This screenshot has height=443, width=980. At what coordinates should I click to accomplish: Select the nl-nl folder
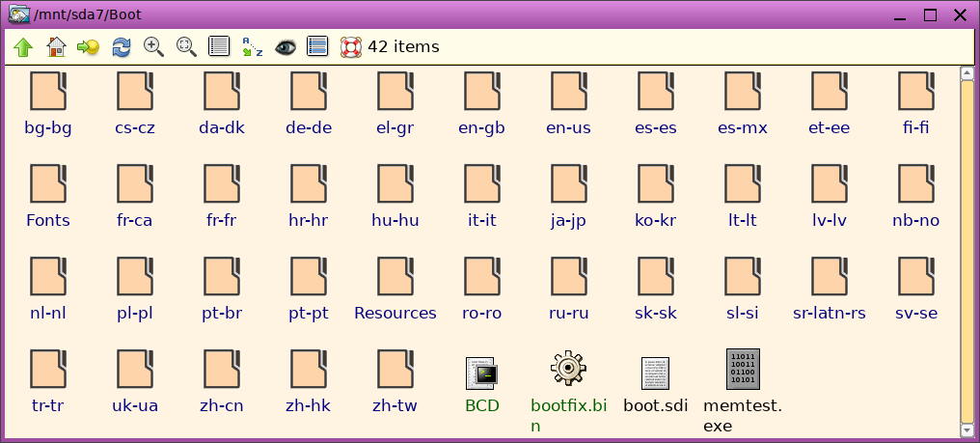(x=48, y=290)
